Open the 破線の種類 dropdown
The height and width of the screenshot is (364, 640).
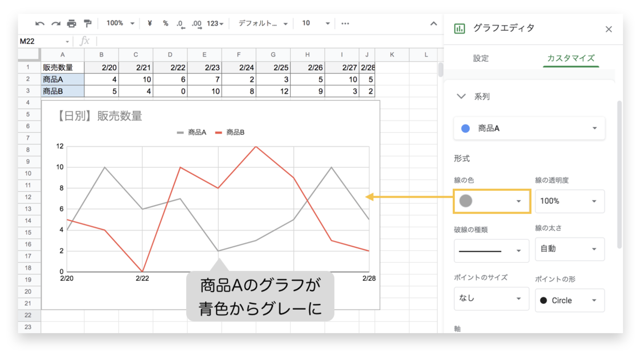click(x=491, y=250)
